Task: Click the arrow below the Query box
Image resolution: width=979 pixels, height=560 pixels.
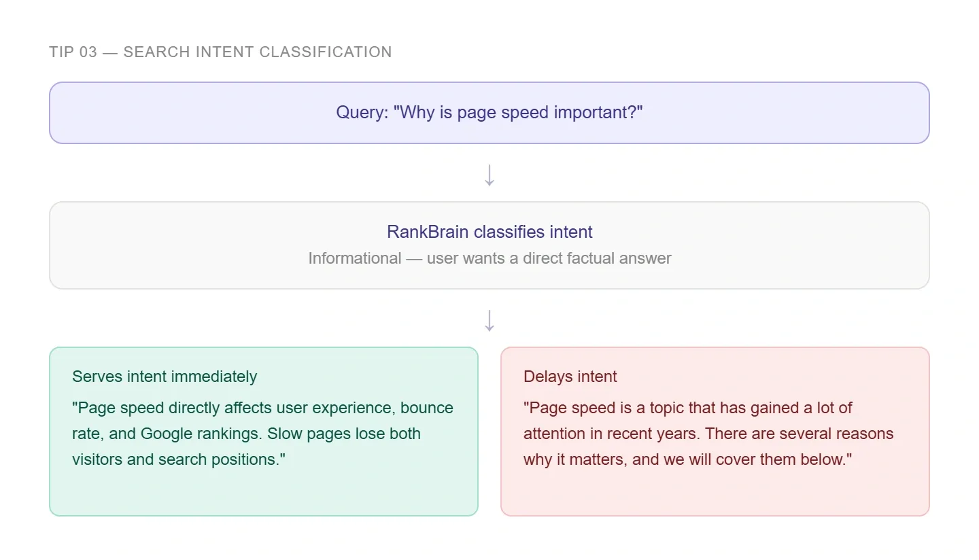Action: [x=489, y=175]
